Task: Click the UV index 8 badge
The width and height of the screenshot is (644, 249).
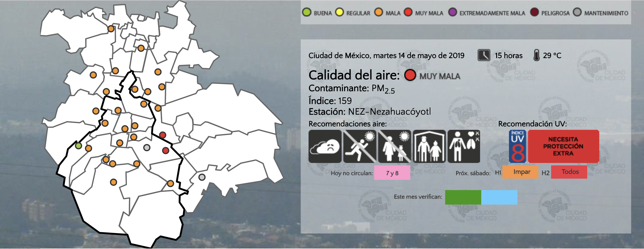Action: pyautogui.click(x=517, y=146)
